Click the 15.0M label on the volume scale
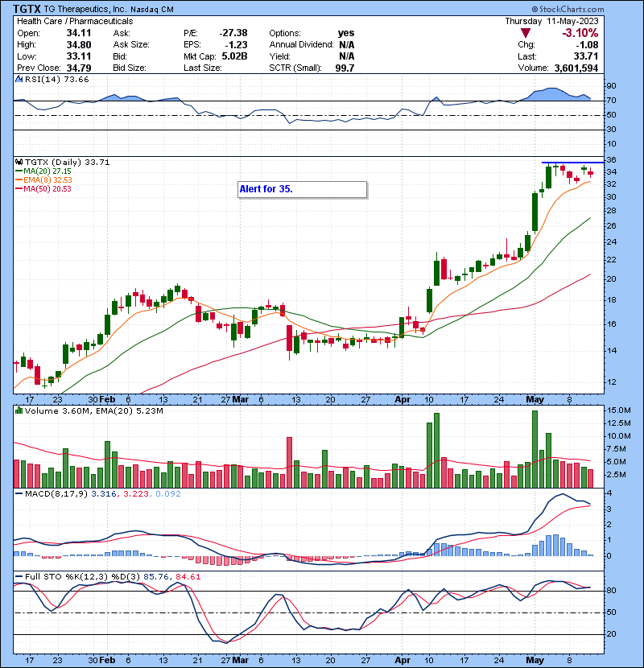The image size is (644, 668). pos(619,410)
